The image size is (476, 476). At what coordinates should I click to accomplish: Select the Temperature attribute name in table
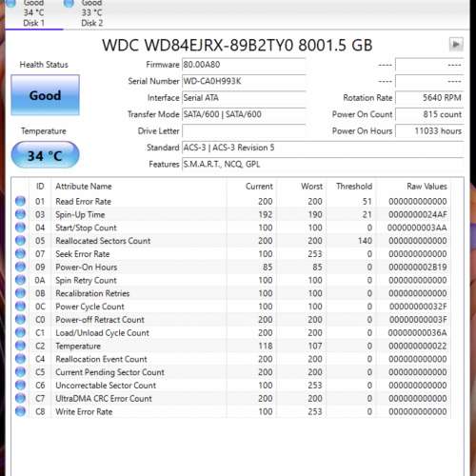click(78, 347)
